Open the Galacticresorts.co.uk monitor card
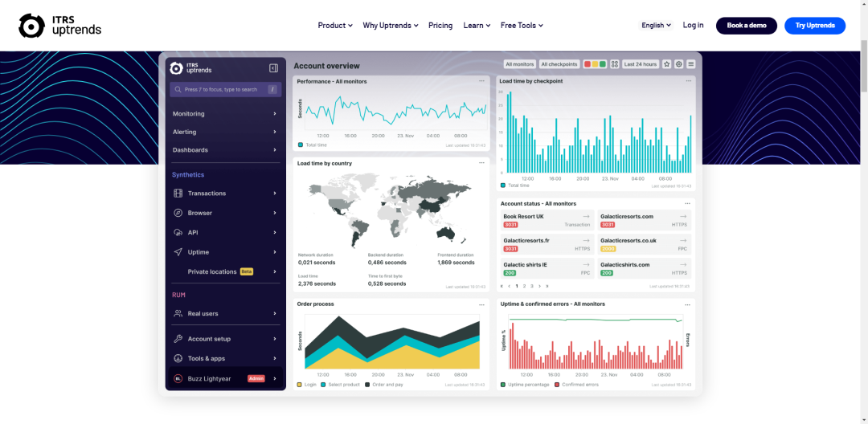 [x=645, y=244]
